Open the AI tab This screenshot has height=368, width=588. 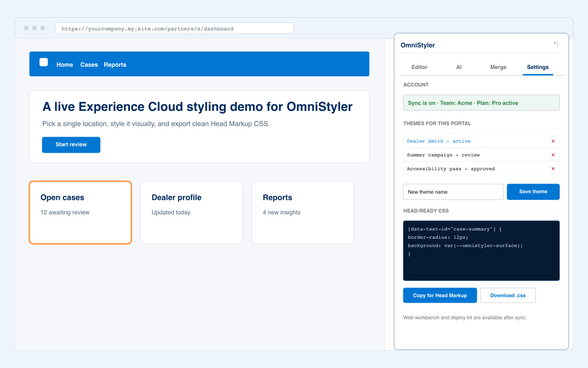coord(459,67)
